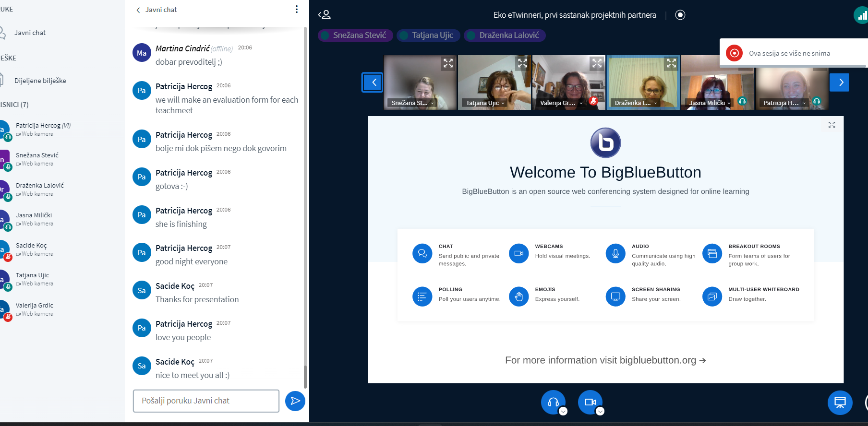Click the Multi-User Whiteboard icon on slide
Viewport: 868px width, 426px height.
[712, 297]
